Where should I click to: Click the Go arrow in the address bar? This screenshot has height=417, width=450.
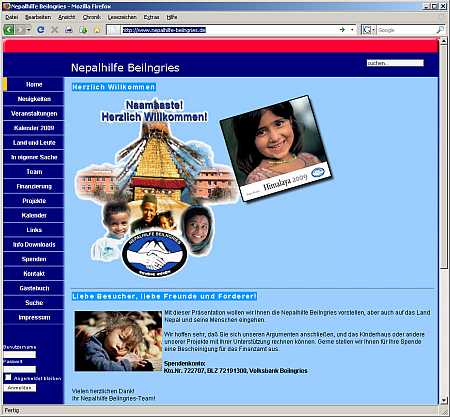pos(342,30)
